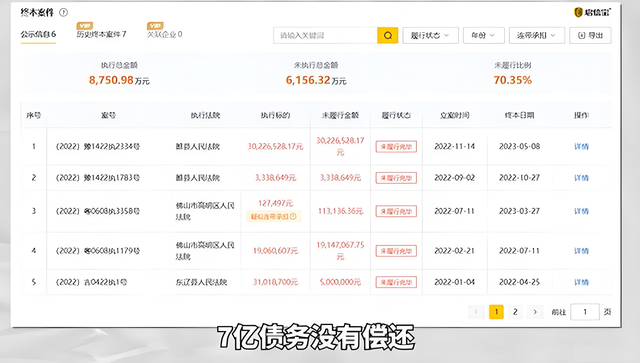The width and height of the screenshot is (640, 363).
Task: Click the status tag in row 3
Action: pos(396,211)
